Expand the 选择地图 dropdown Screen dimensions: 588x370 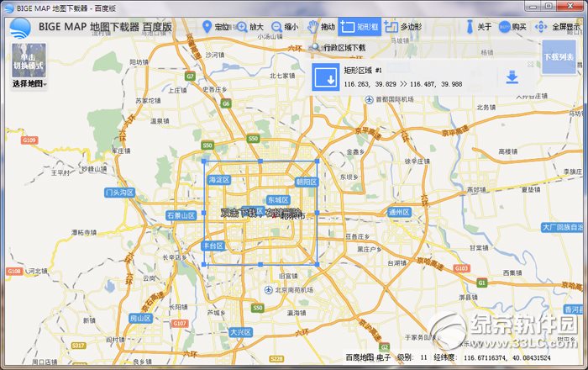29,84
